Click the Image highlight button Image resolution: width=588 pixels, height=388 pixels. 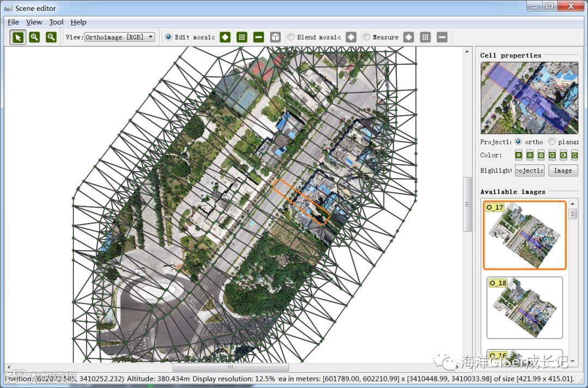[562, 171]
